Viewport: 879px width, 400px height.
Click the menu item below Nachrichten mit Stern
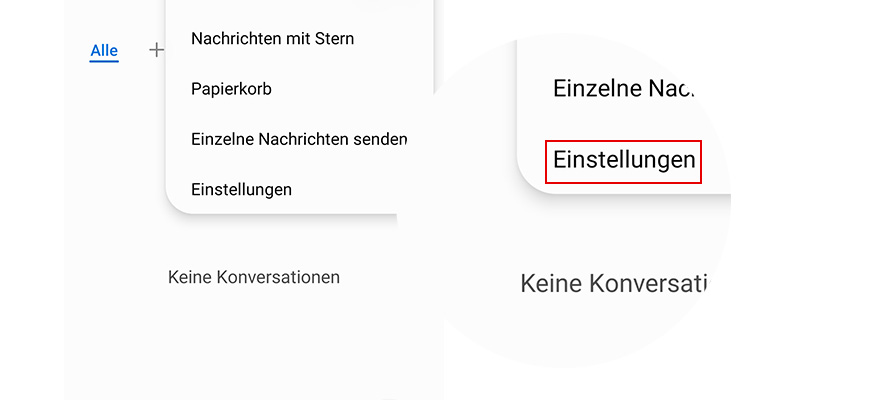pyautogui.click(x=231, y=89)
